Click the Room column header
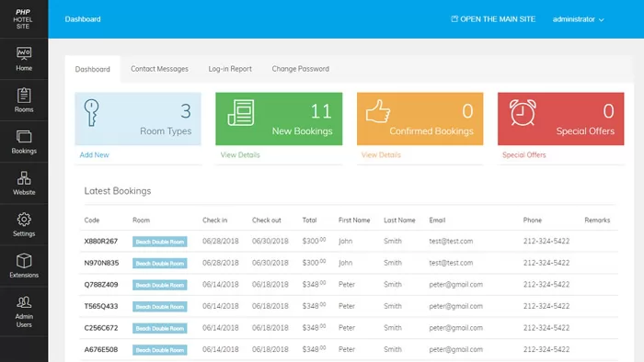The height and width of the screenshot is (362, 644). coord(141,221)
